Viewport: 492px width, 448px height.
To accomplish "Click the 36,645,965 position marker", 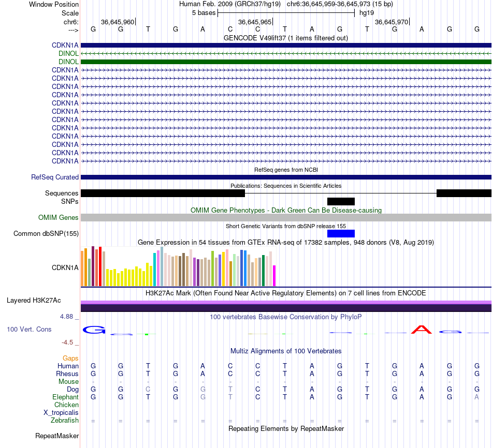I will pyautogui.click(x=255, y=22).
